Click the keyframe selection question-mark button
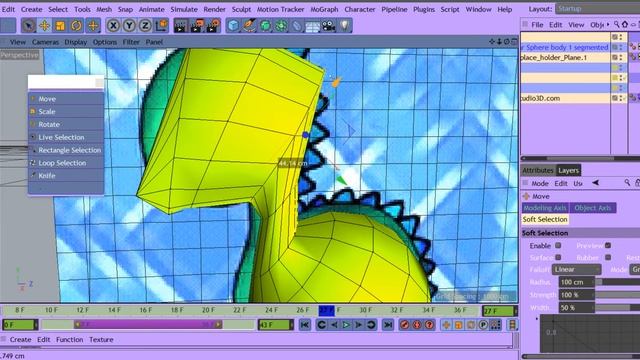 tap(429, 325)
